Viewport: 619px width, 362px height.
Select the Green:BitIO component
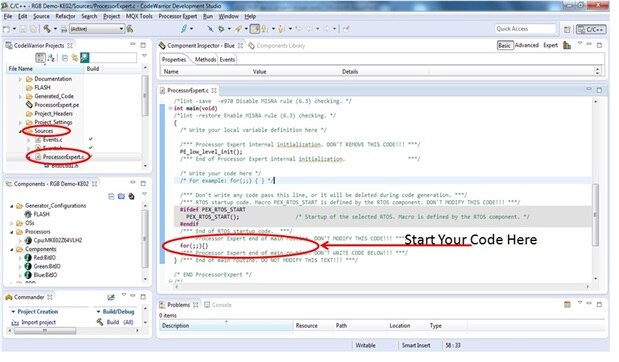(x=43, y=266)
